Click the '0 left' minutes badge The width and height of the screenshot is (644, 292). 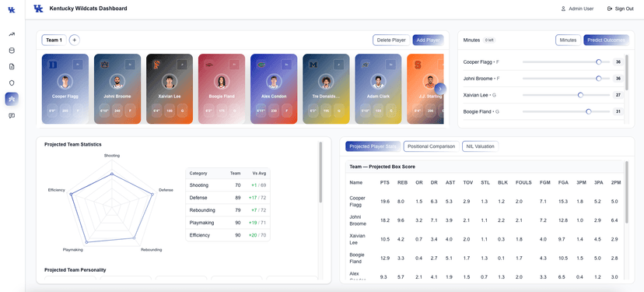(x=488, y=40)
